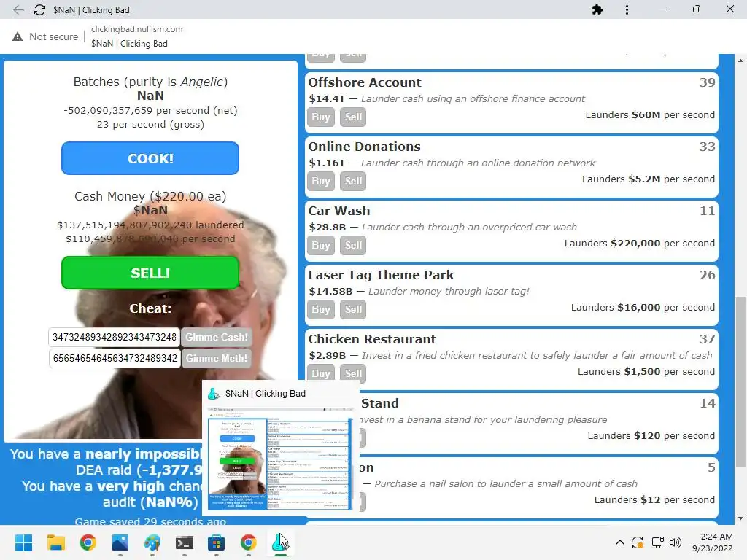Viewport: 747px width, 560px height.
Task: Buy a Laser Tag Theme Park
Action: click(321, 309)
